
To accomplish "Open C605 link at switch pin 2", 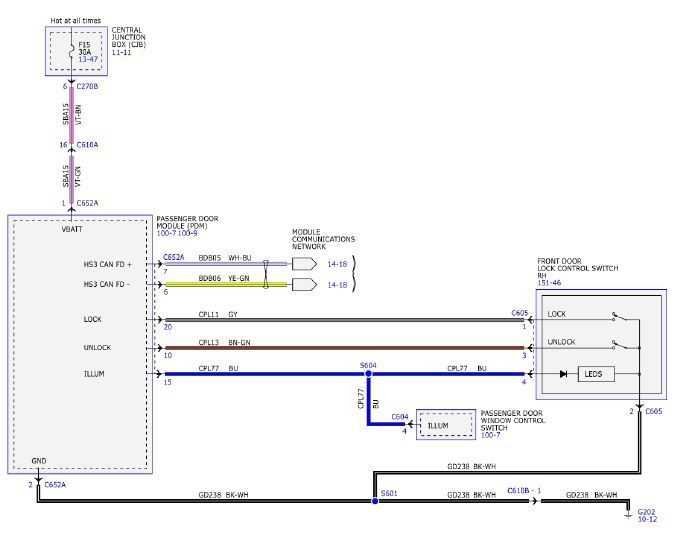I will (x=654, y=411).
